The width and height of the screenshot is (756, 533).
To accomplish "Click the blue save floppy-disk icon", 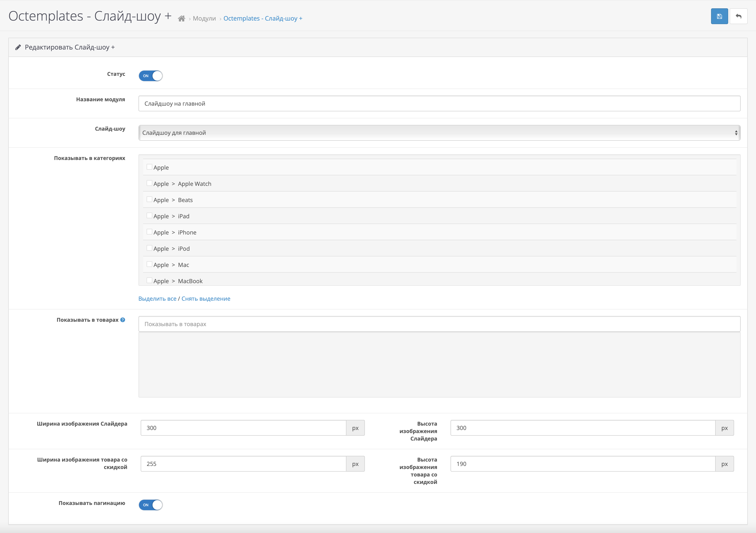I will tap(719, 16).
